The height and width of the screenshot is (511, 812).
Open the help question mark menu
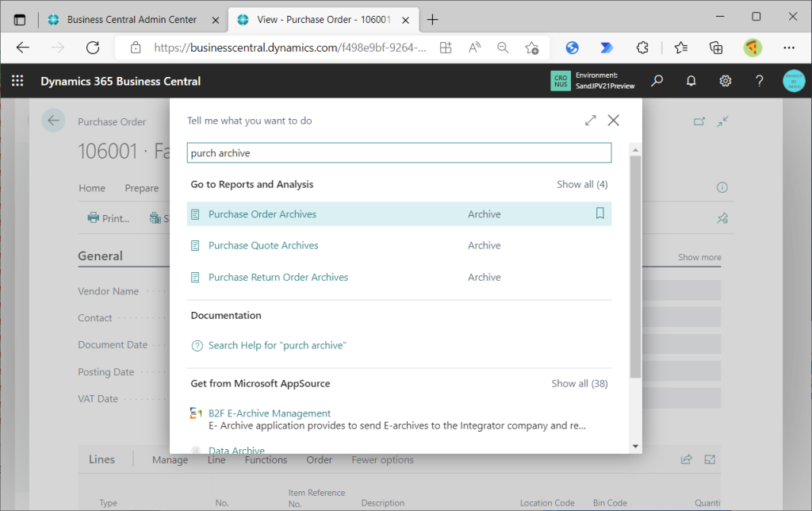pos(759,81)
